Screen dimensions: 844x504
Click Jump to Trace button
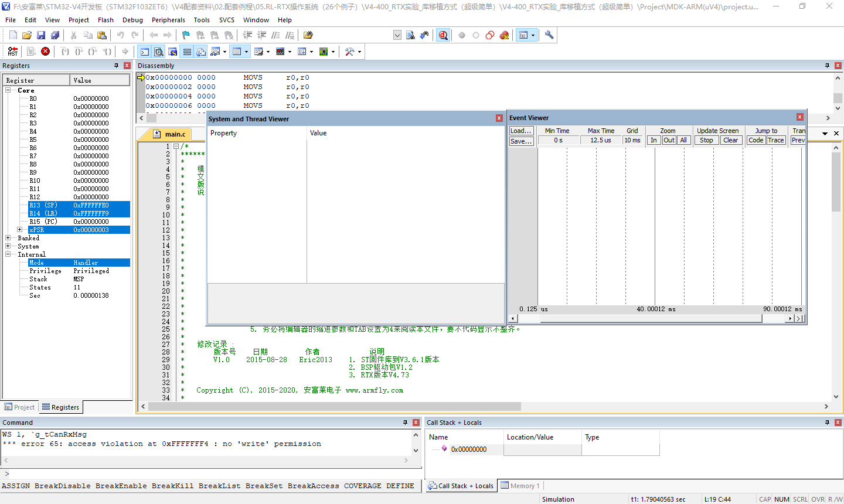tap(776, 140)
